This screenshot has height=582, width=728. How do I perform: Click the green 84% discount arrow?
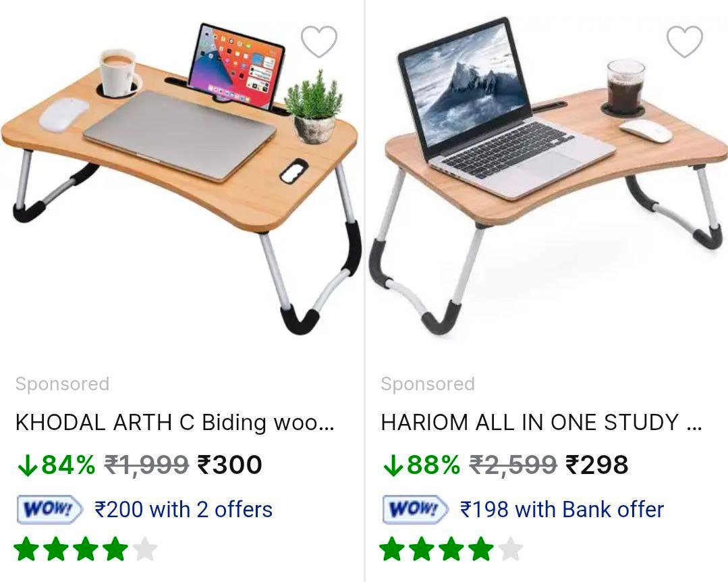26,465
